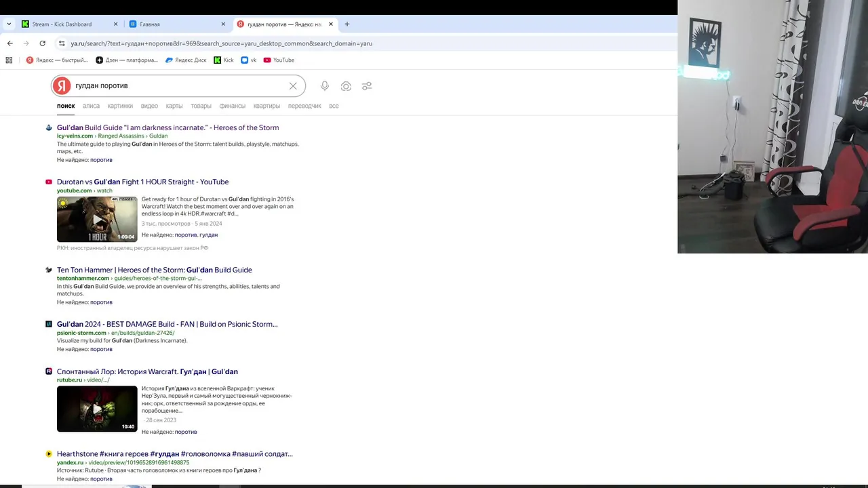Select the финансы search tab
The width and height of the screenshot is (868, 488).
[x=233, y=106]
